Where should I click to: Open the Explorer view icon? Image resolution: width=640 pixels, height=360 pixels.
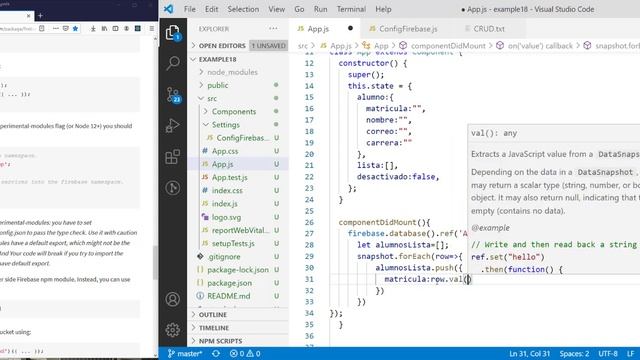point(173,32)
